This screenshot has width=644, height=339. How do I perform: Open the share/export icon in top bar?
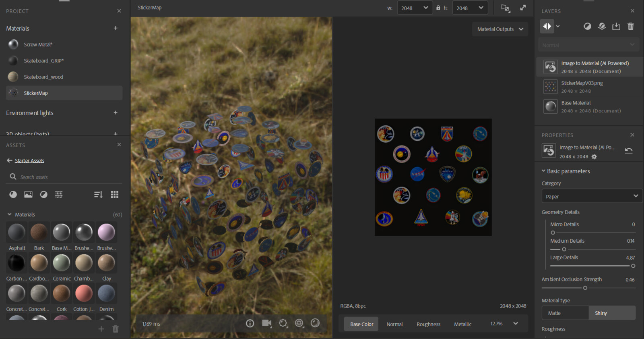pyautogui.click(x=506, y=8)
